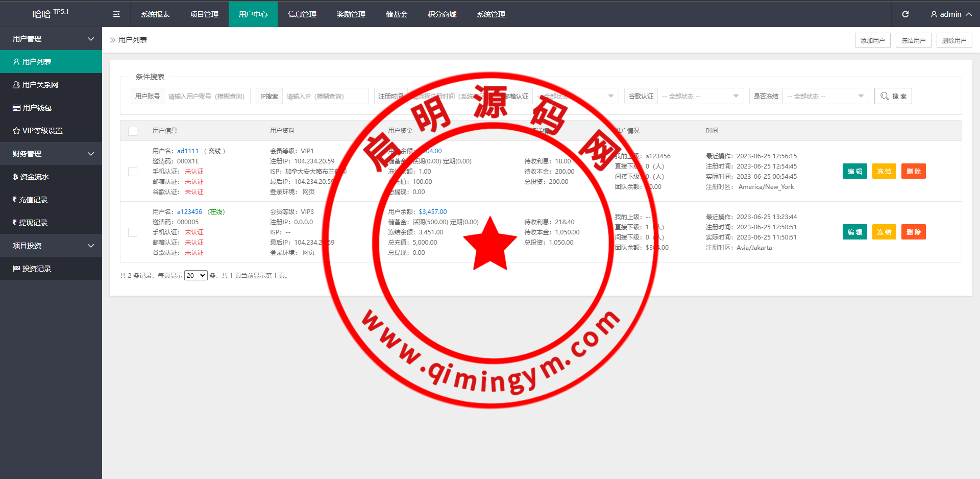980x479 pixels.
Task: Click the refresh icon in top bar
Action: tap(905, 14)
